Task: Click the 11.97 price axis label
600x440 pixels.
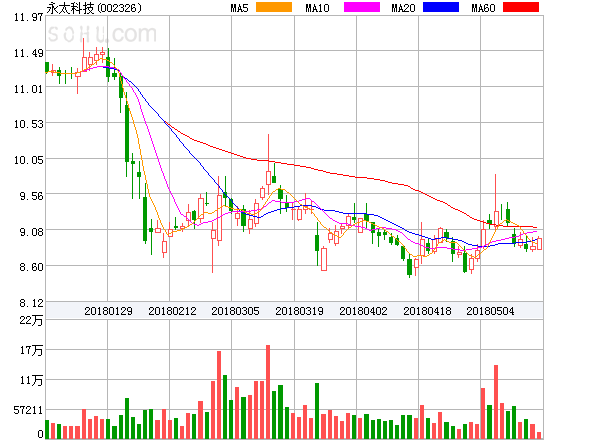Action: [x=29, y=17]
